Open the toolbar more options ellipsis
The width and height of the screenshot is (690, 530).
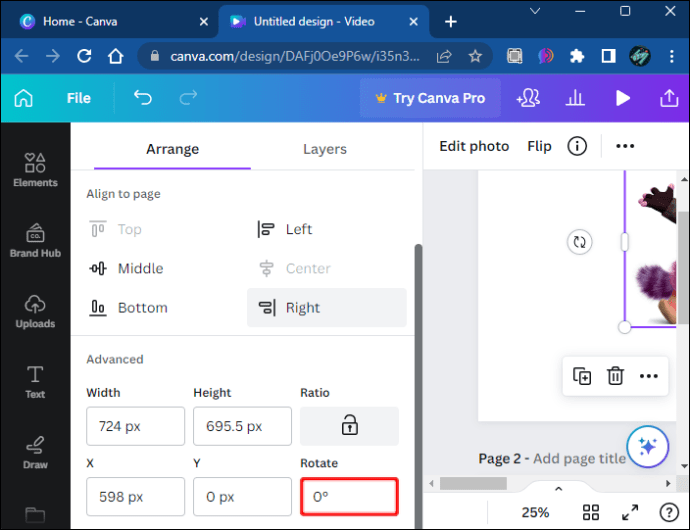[x=625, y=146]
